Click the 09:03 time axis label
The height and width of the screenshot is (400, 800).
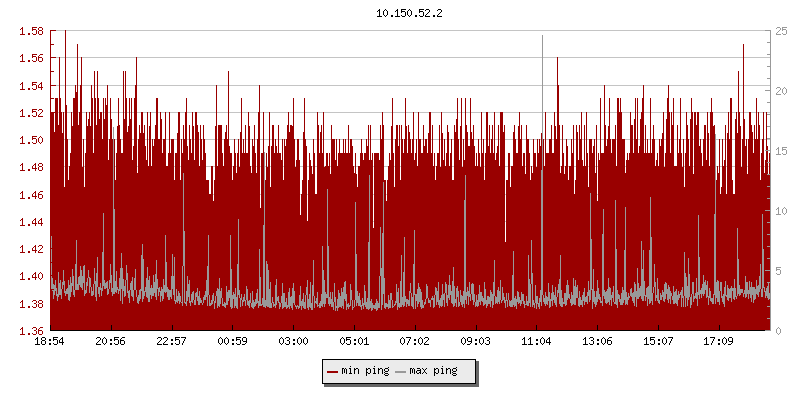(x=475, y=341)
